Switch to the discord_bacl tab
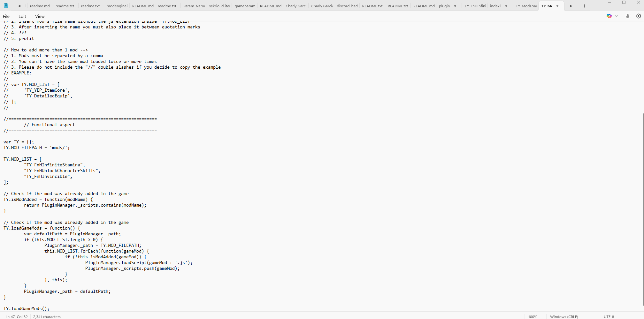This screenshot has height=319, width=644. point(347,6)
